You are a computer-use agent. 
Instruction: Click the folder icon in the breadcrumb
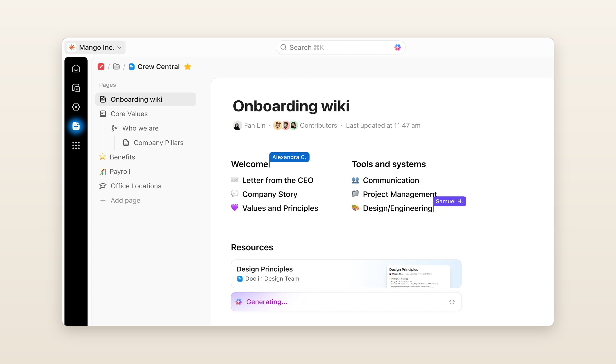(x=117, y=67)
